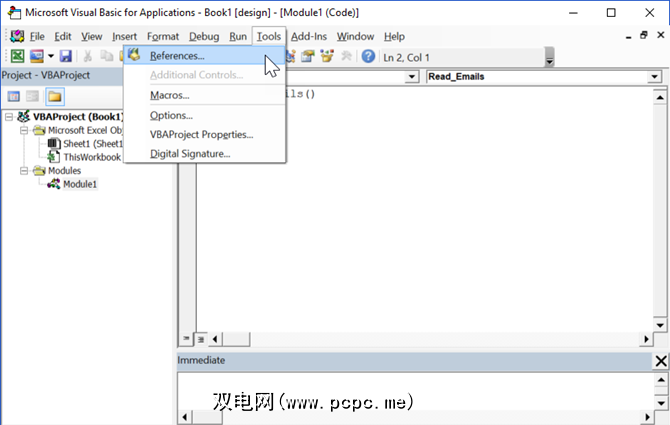Select ThisWorkbook in the project tree
The width and height of the screenshot is (670, 425).
[92, 157]
